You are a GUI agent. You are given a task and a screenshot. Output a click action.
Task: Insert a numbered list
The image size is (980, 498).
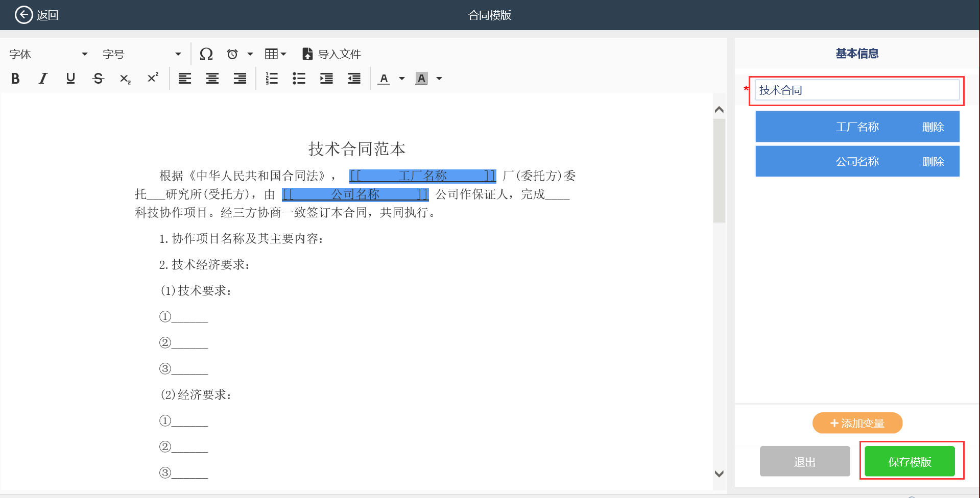[x=272, y=79]
